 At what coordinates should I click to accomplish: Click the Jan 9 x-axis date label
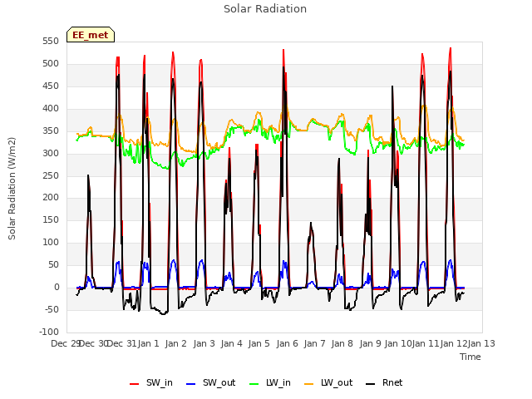(370, 343)
